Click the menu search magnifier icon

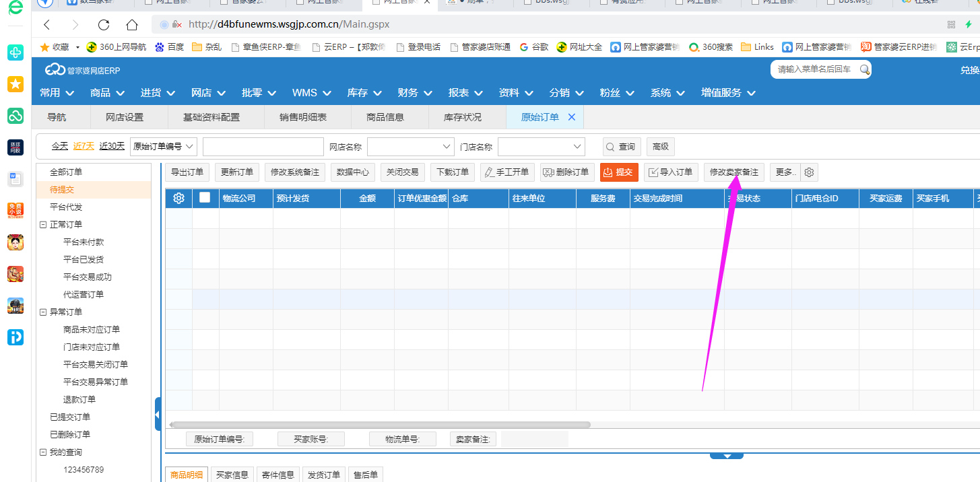coord(864,69)
